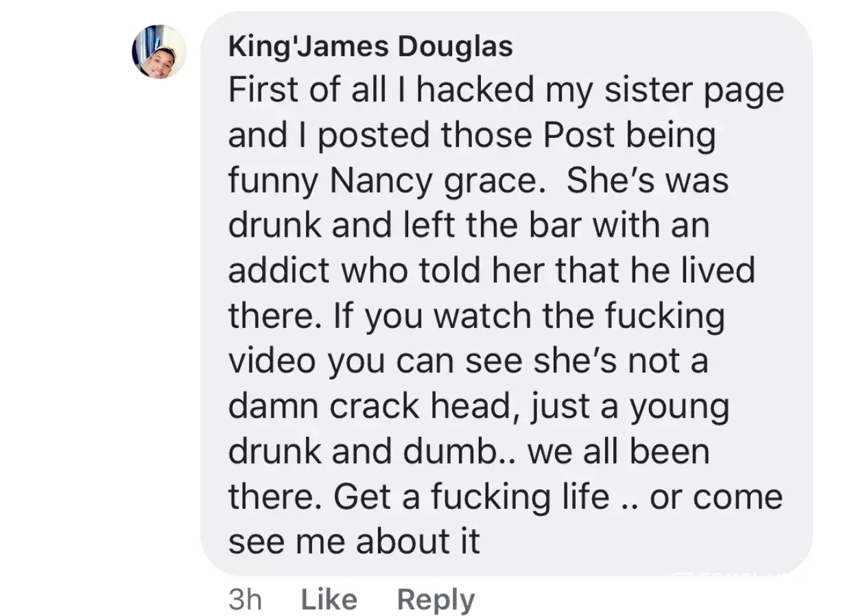
Task: Select the phrase "we all been"
Action: coord(619,451)
